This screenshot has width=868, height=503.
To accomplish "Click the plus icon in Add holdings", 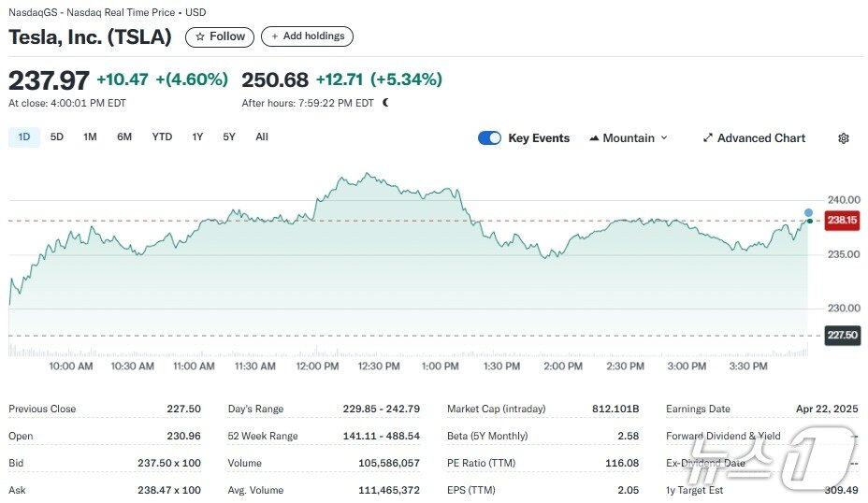I will pos(275,36).
